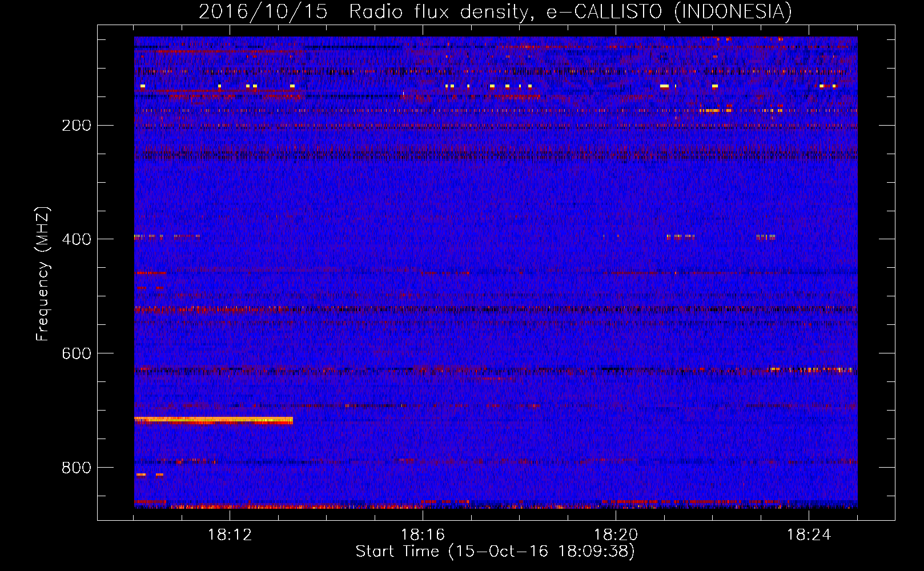
Task: Click the "Start Time (15-Oct-16 18:09:38)" label
Action: pyautogui.click(x=495, y=552)
